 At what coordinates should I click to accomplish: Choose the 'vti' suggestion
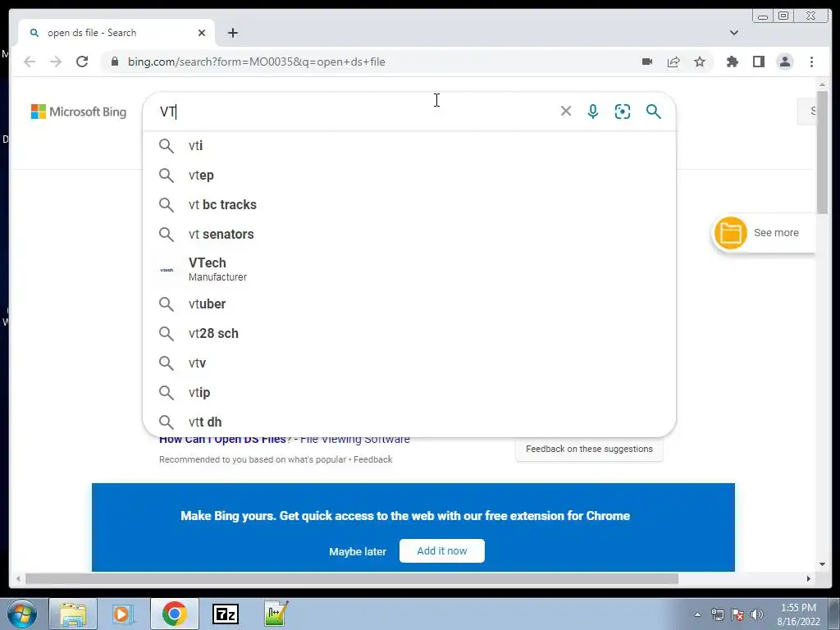click(409, 146)
